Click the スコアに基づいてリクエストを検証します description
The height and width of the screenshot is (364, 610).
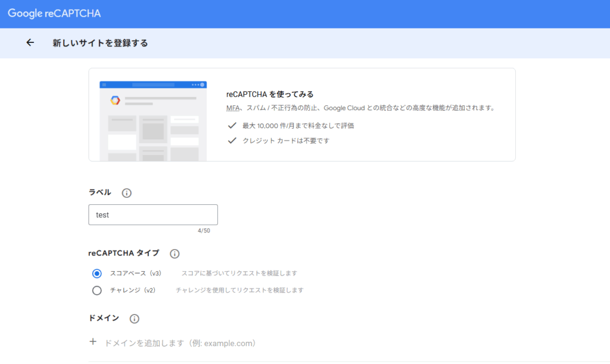[239, 273]
